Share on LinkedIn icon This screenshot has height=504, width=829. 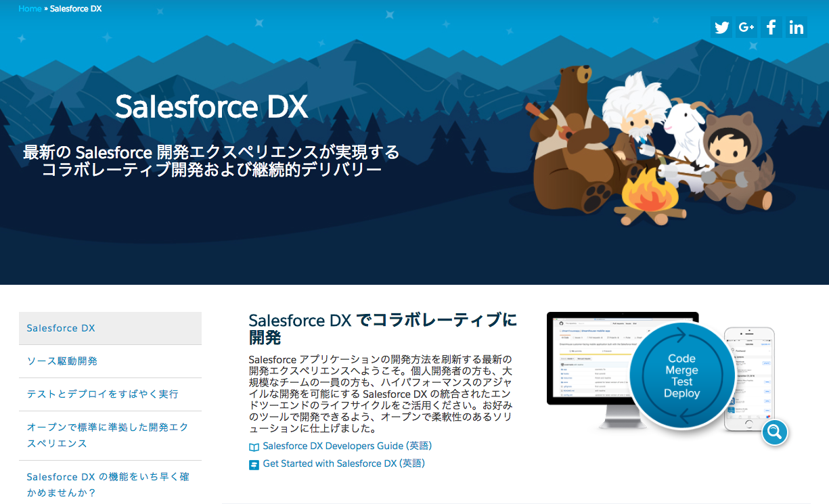click(x=796, y=27)
